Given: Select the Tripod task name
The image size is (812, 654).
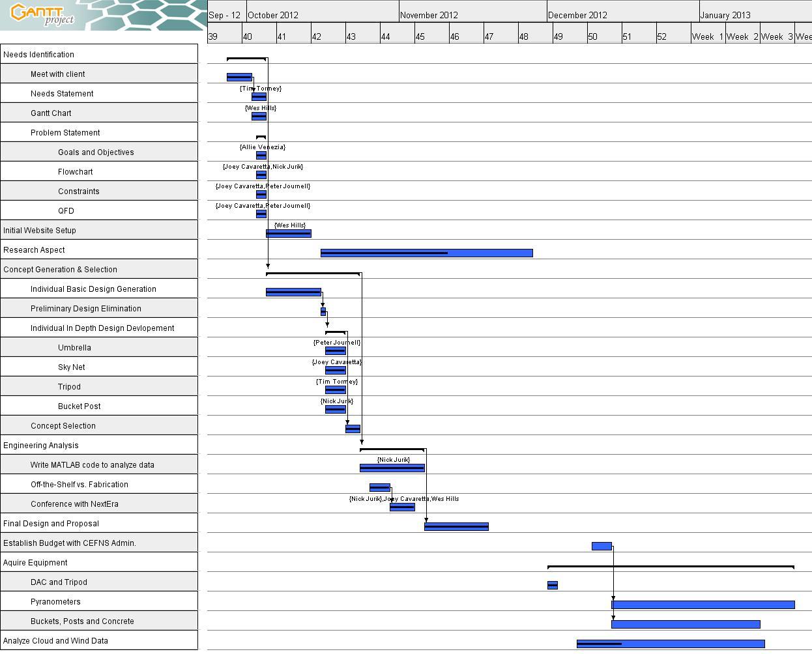Looking at the screenshot, I should coord(69,387).
